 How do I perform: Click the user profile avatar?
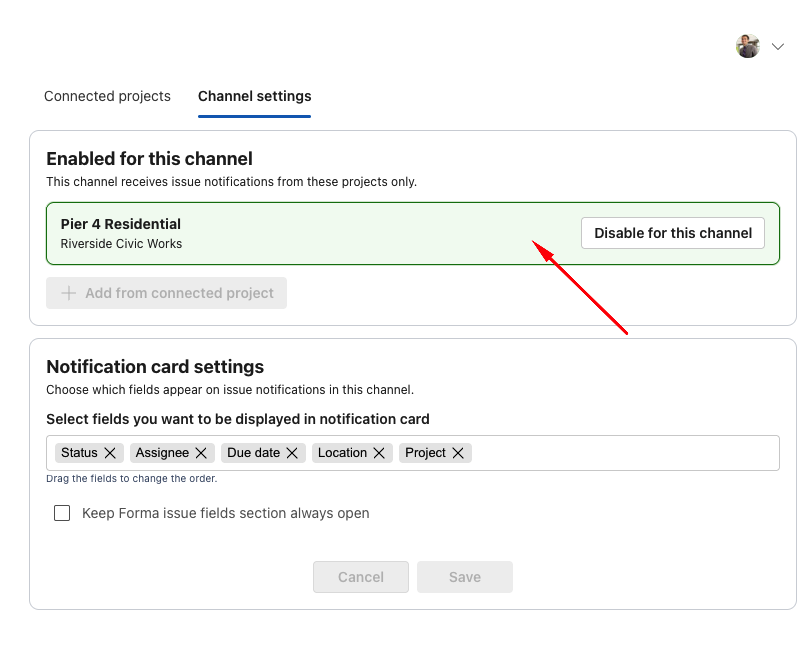[748, 47]
